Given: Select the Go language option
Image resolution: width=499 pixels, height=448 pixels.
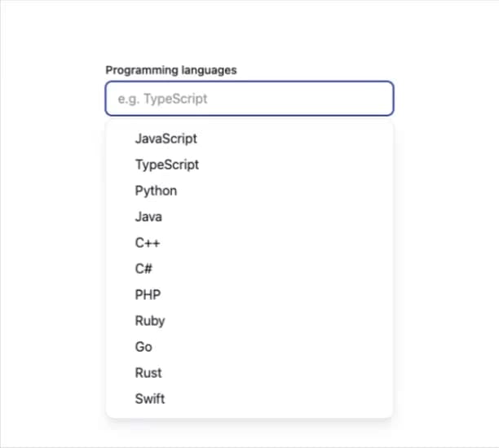Looking at the screenshot, I should (249, 347).
